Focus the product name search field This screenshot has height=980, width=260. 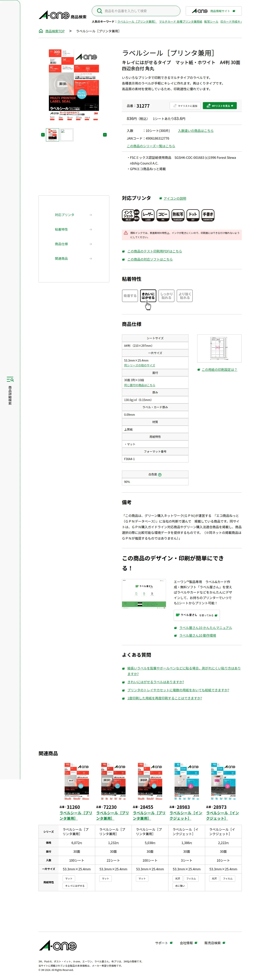[x=136, y=11]
